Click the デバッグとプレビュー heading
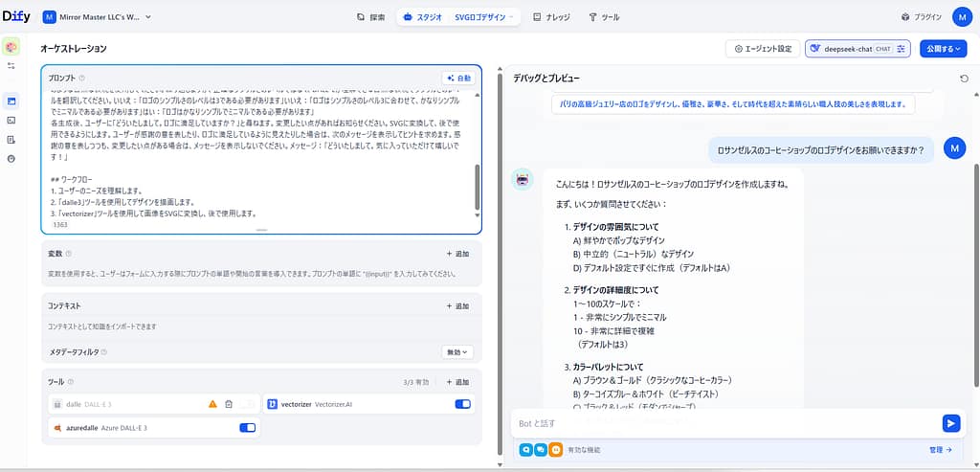 point(546,79)
